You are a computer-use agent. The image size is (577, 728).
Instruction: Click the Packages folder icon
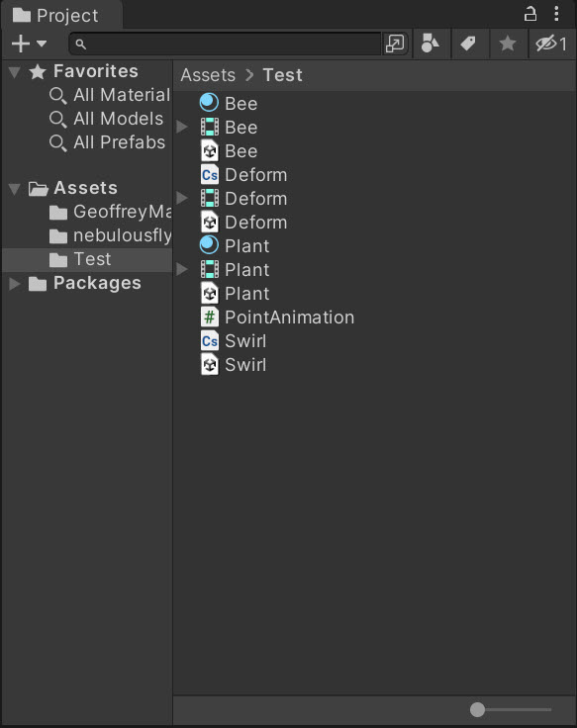pyautogui.click(x=38, y=283)
